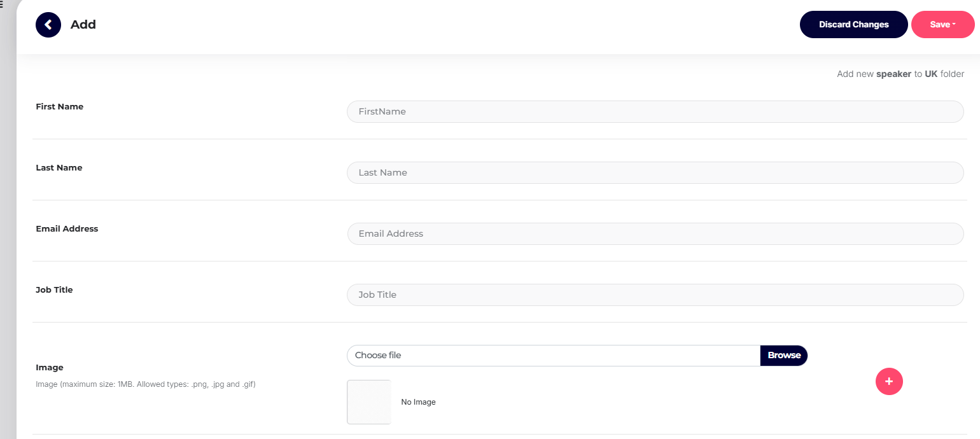Click the Choose file input box

point(554,356)
